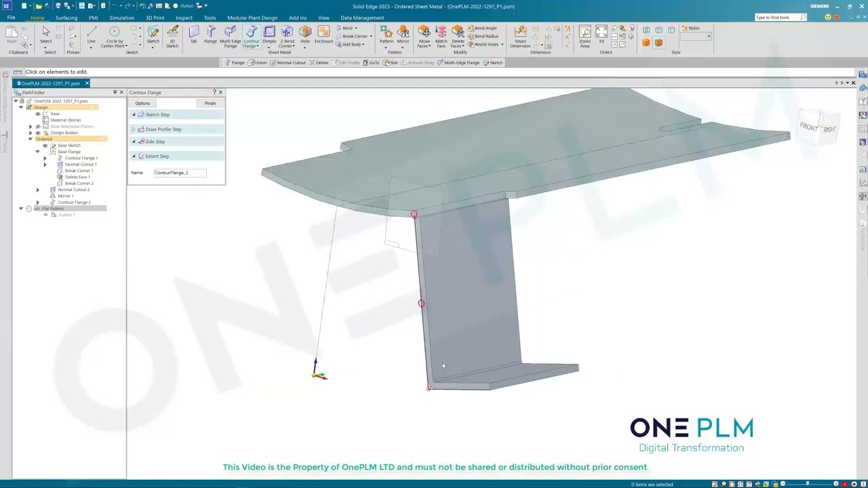Open the Resize Holes dropdown

click(502, 45)
